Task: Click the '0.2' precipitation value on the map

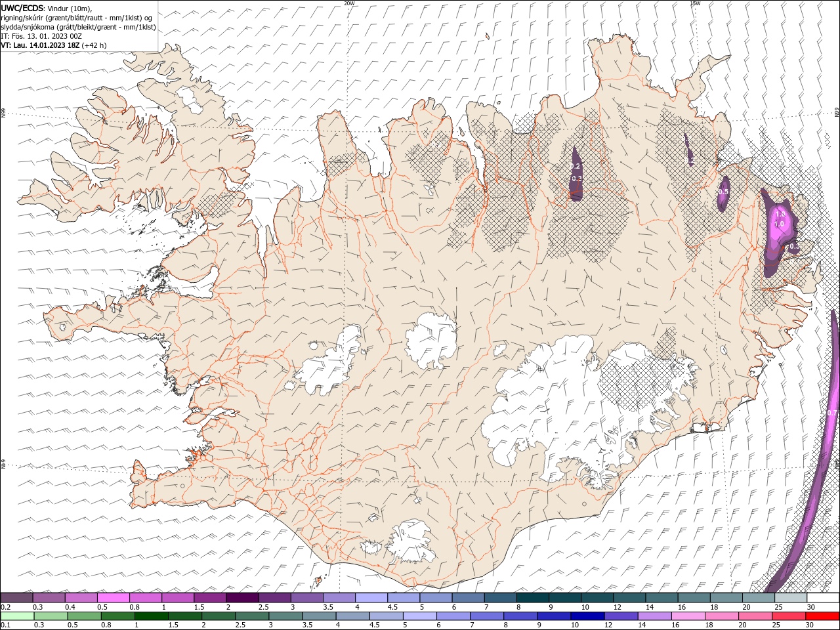Action: (x=575, y=167)
